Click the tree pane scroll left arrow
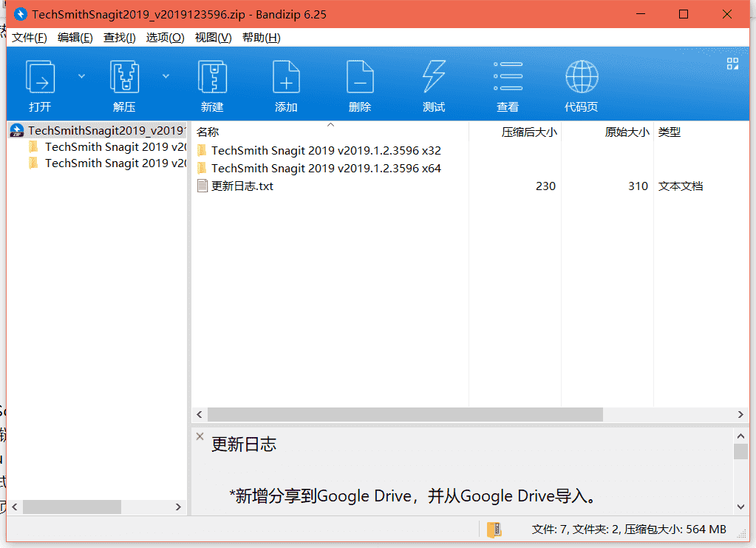Screen dimensions: 756x548 coord(15,507)
